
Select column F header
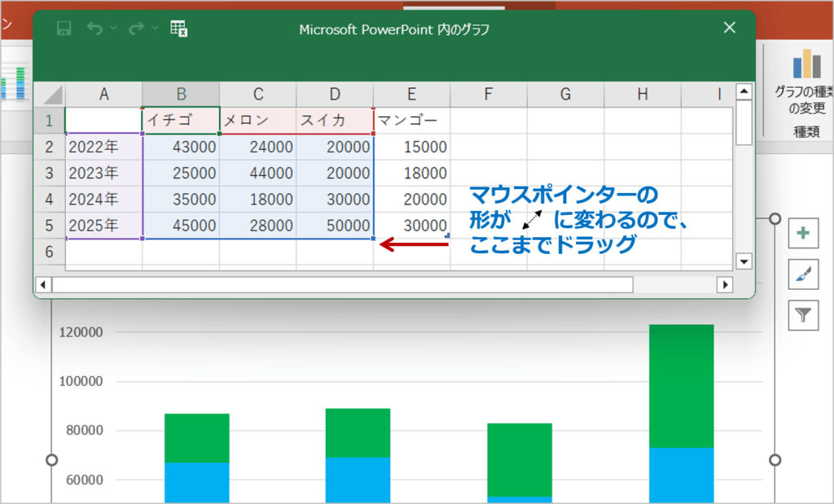(x=489, y=94)
